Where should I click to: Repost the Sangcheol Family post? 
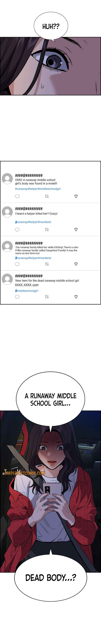tap(47, 264)
